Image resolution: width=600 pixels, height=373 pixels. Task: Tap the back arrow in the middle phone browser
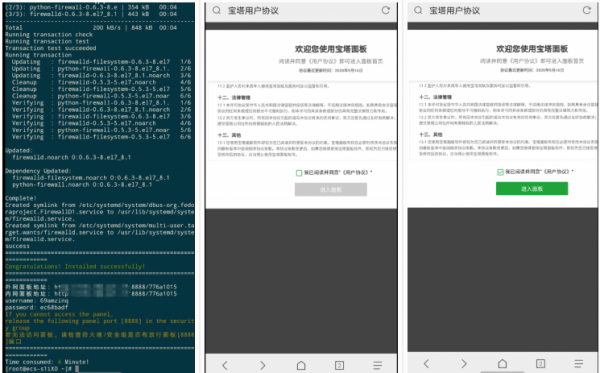225,365
